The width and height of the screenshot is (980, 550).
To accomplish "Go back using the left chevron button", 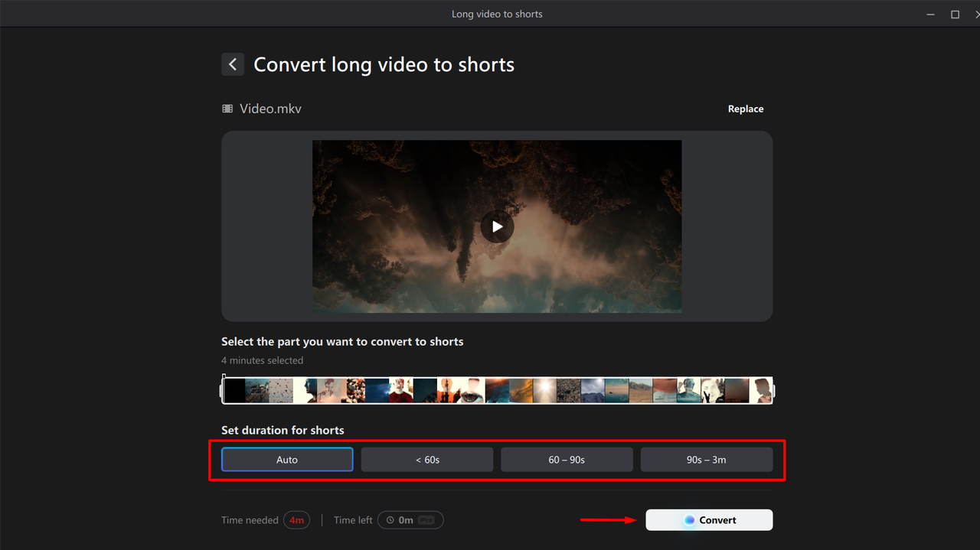I will [233, 64].
